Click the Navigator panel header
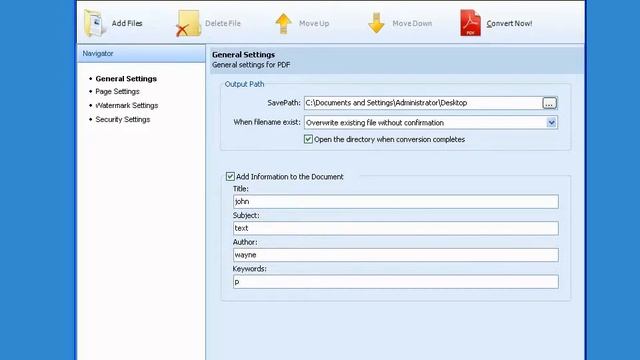The width and height of the screenshot is (640, 360). pyautogui.click(x=141, y=53)
